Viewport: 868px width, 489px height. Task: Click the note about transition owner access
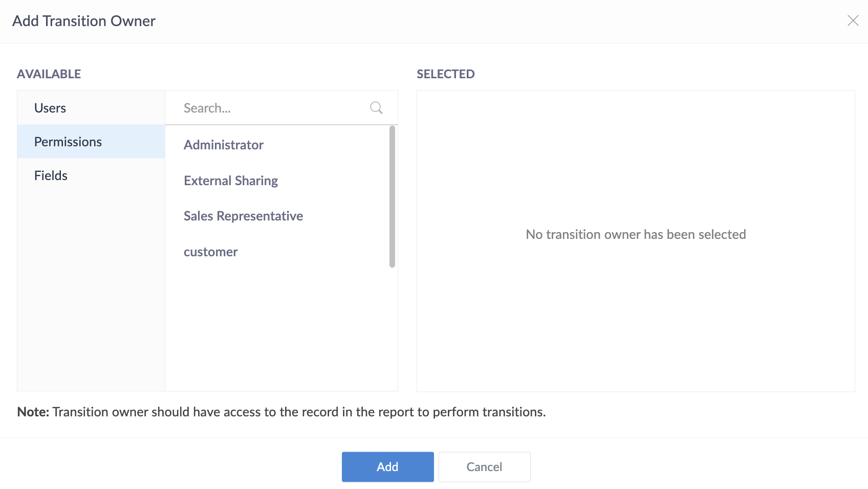point(281,412)
